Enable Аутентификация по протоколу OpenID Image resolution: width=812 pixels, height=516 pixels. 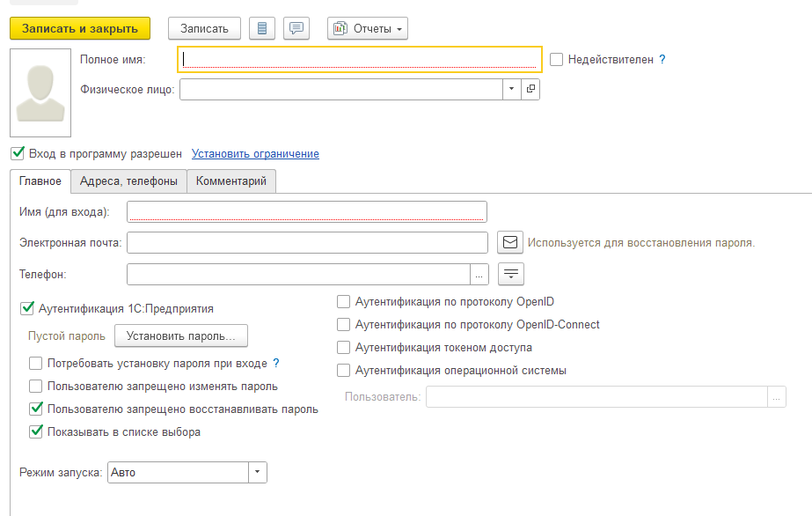[x=343, y=301]
